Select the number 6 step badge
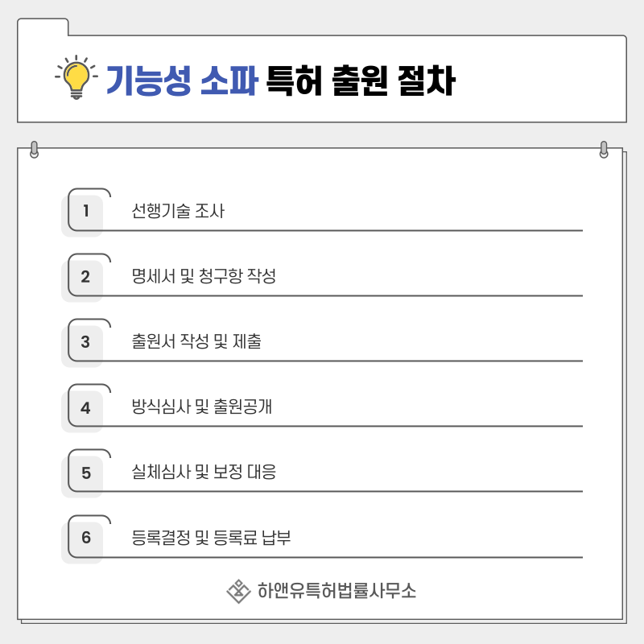 [85, 538]
